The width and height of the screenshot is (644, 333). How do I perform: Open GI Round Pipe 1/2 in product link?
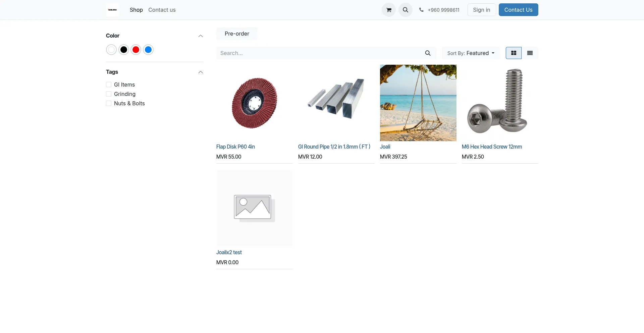(x=334, y=147)
